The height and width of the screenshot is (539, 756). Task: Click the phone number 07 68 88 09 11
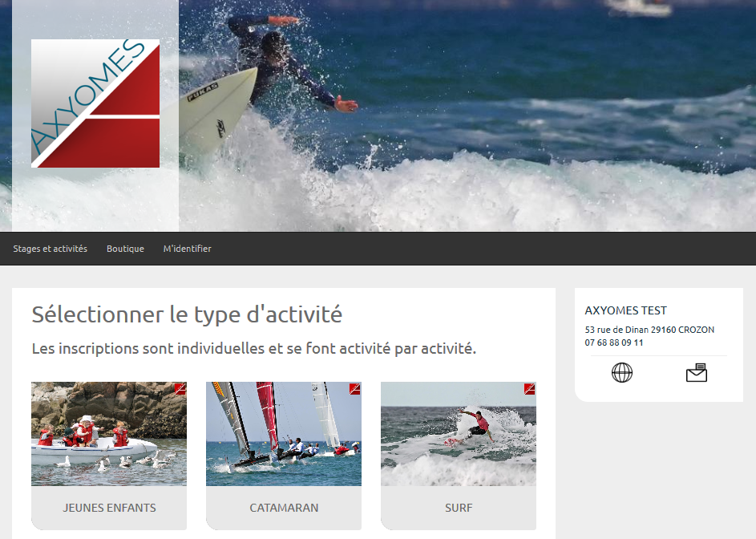pyautogui.click(x=614, y=342)
